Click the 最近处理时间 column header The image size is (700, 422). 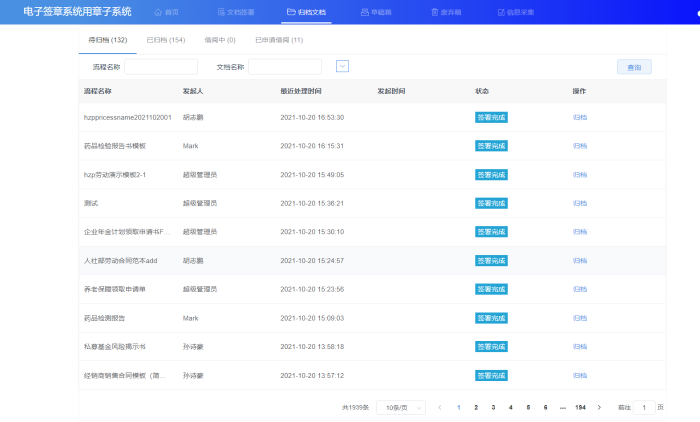coord(301,91)
